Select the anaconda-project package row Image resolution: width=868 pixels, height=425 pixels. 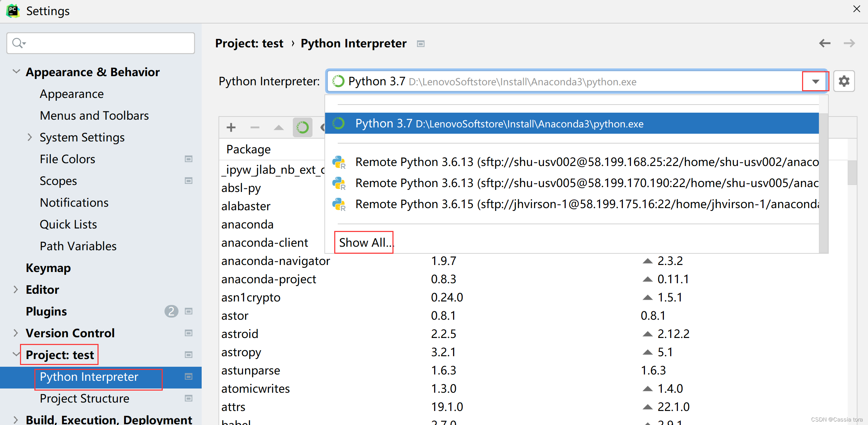(x=533, y=279)
